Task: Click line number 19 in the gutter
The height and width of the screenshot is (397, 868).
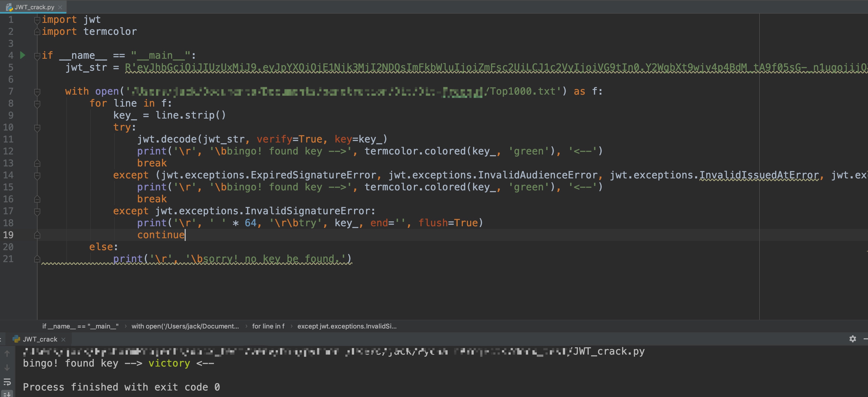Action: [x=8, y=235]
